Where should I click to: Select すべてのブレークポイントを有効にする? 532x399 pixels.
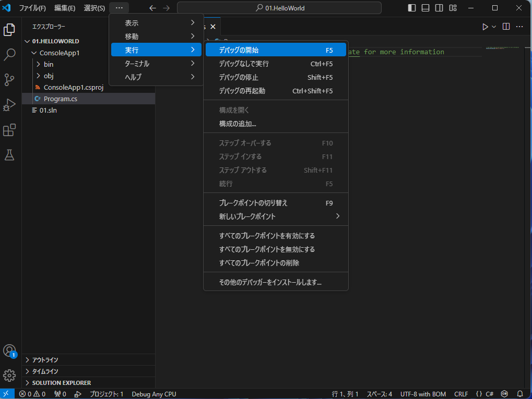tap(276, 236)
